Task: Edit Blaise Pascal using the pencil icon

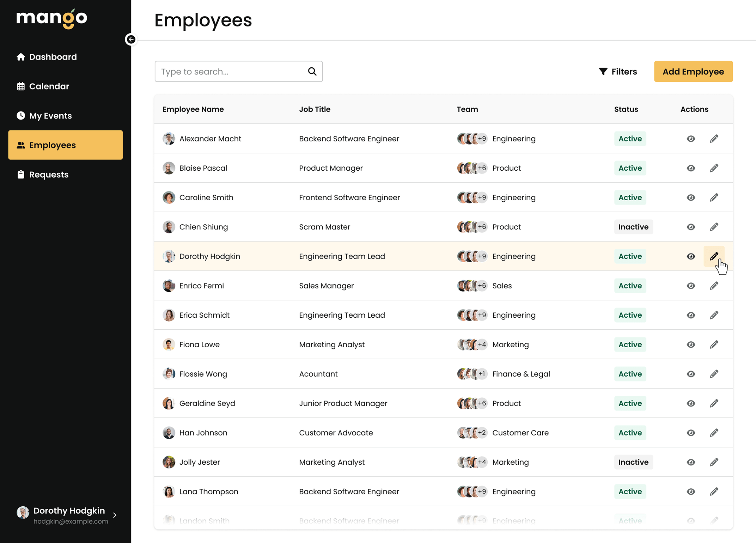Action: click(714, 168)
